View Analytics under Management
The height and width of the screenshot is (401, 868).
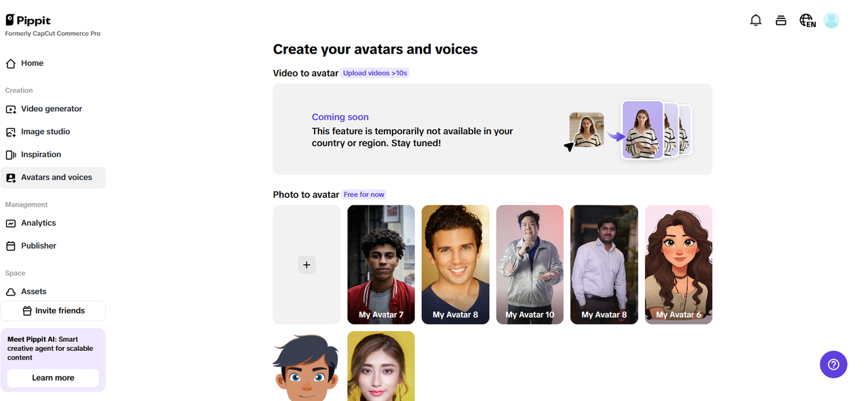43,222
